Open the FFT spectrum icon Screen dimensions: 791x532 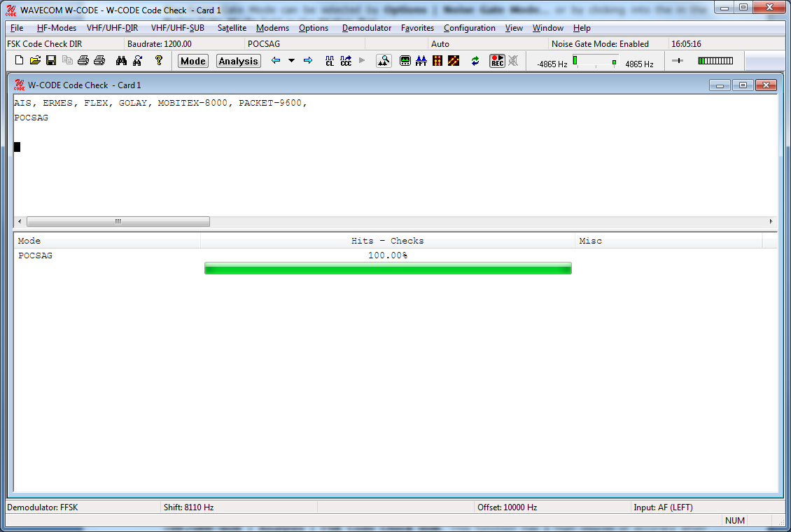[x=421, y=61]
